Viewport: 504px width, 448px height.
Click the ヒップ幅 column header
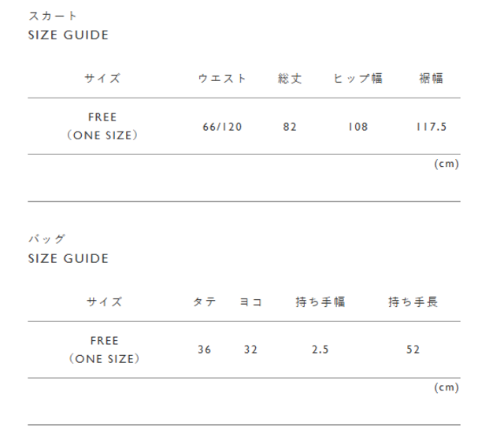[x=358, y=78]
